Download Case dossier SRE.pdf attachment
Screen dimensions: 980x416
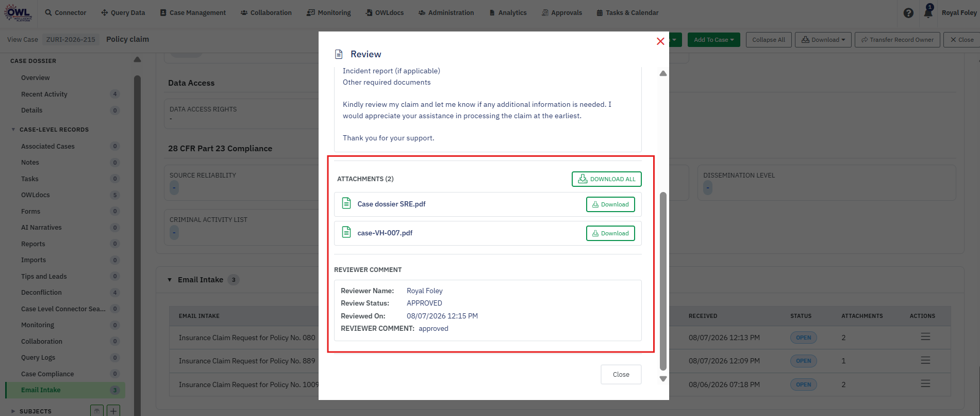(x=610, y=204)
